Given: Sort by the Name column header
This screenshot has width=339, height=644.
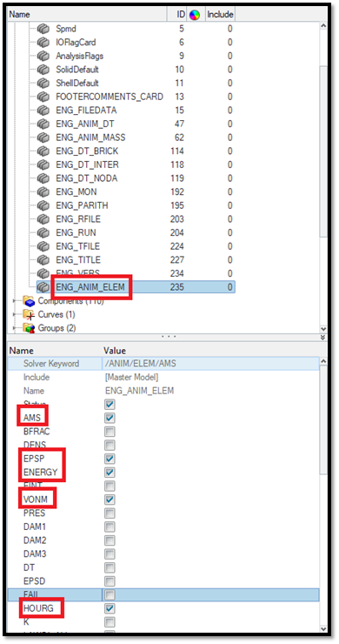Looking at the screenshot, I should (x=88, y=15).
